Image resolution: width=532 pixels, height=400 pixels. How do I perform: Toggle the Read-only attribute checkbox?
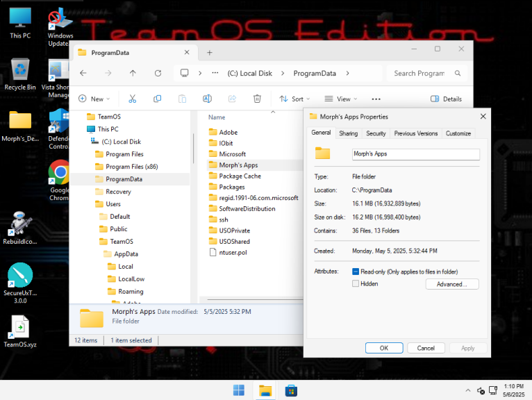tap(355, 272)
